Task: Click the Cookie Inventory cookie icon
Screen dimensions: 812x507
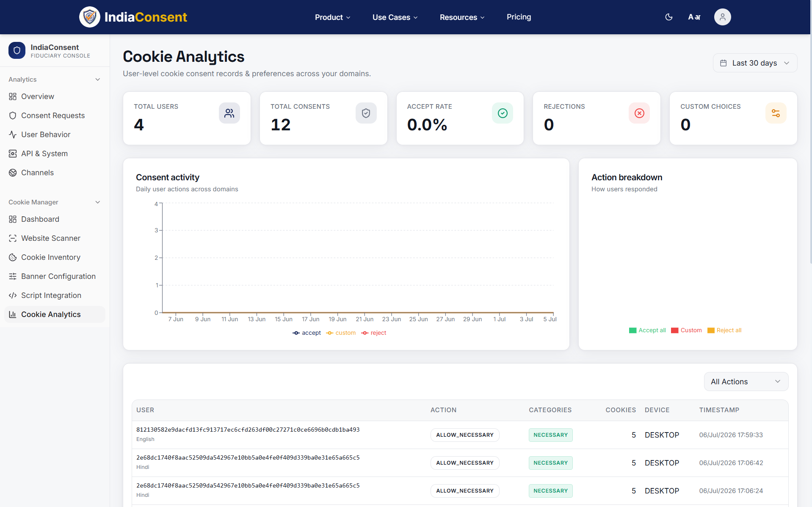Action: coord(13,257)
